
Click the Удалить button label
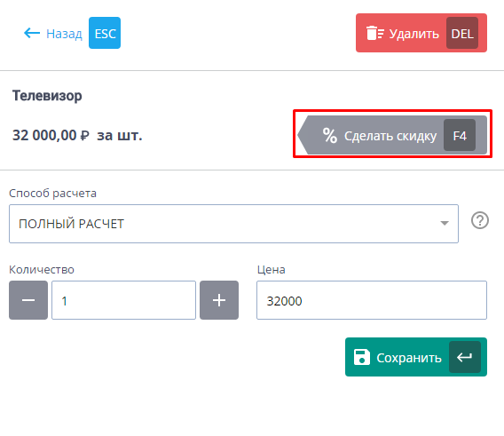(x=414, y=34)
